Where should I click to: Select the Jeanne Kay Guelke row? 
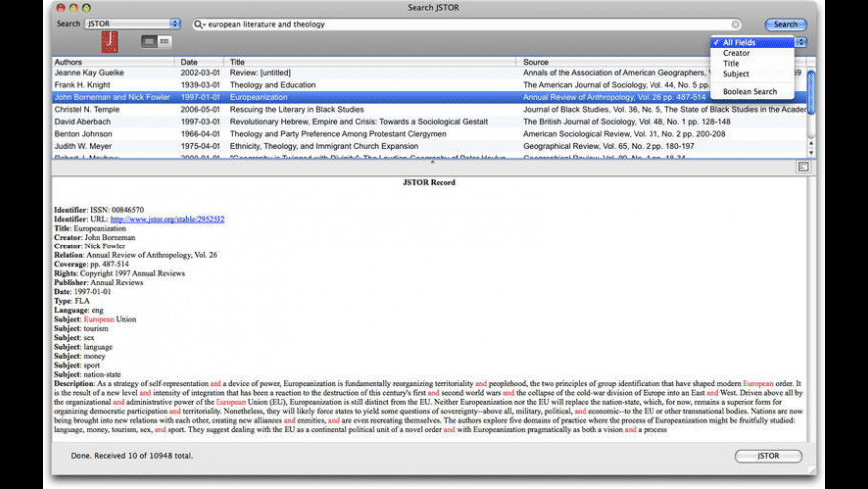coord(430,73)
